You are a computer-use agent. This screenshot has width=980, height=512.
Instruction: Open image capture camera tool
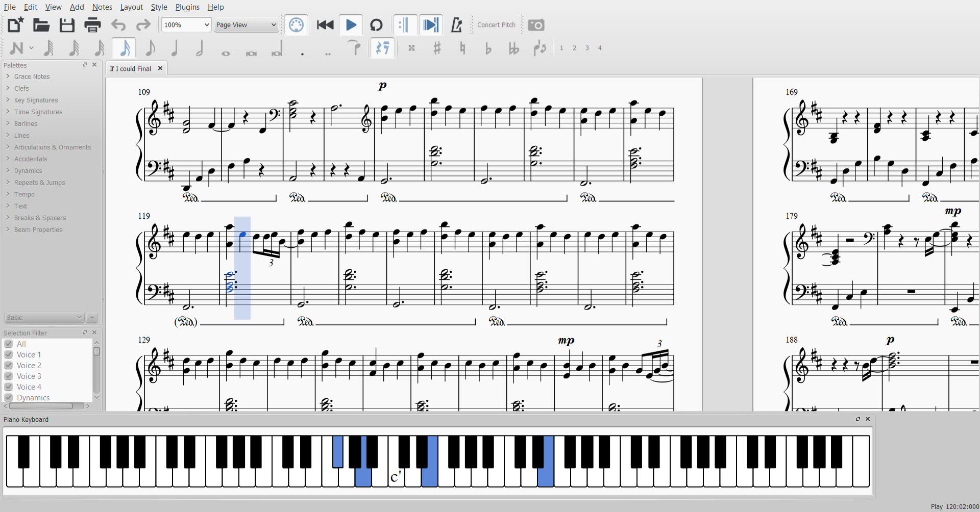pos(536,24)
